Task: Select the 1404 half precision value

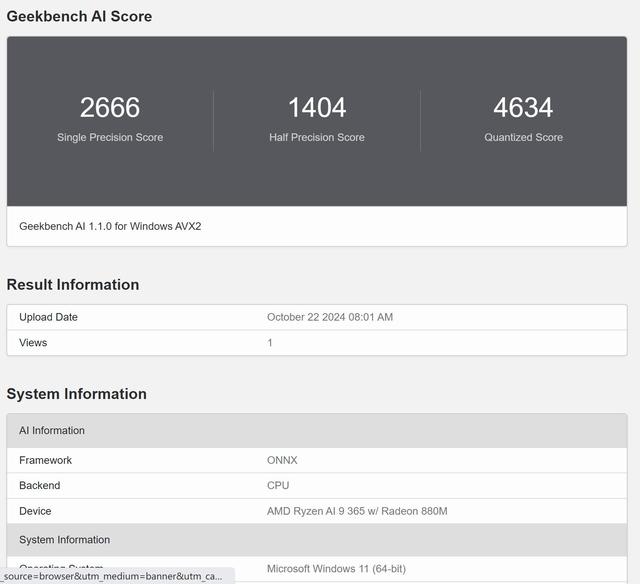Action: [x=317, y=107]
